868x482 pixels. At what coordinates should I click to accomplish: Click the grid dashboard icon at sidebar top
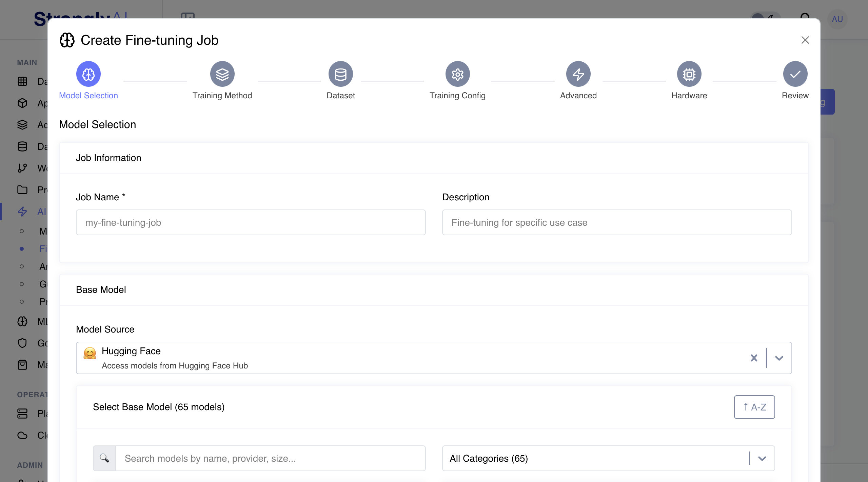tap(22, 81)
